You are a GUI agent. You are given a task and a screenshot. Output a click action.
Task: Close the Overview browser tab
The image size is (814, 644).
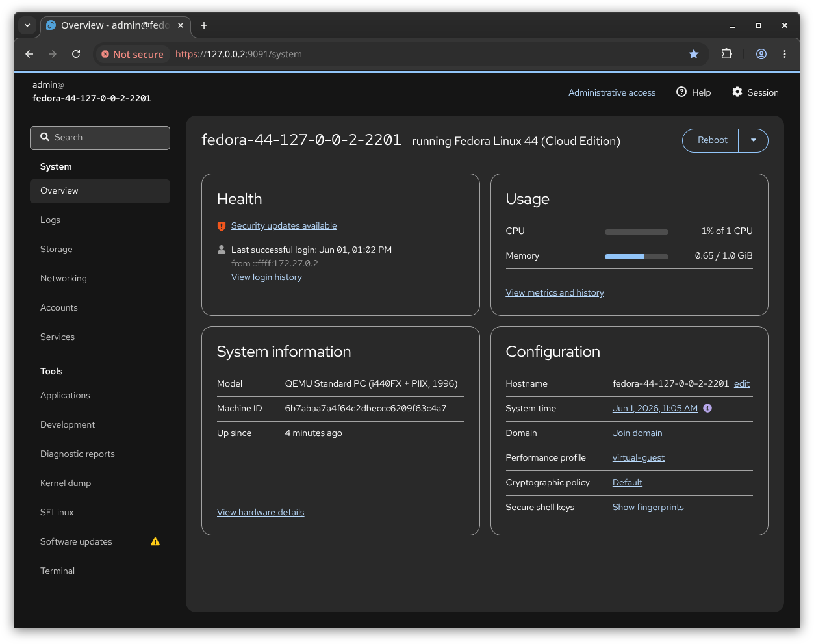181,25
